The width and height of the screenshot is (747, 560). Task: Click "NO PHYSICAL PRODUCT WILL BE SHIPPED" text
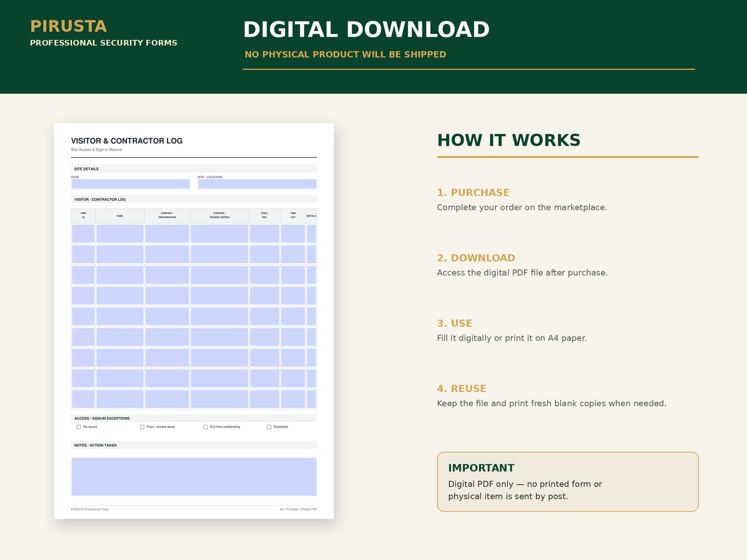point(345,54)
